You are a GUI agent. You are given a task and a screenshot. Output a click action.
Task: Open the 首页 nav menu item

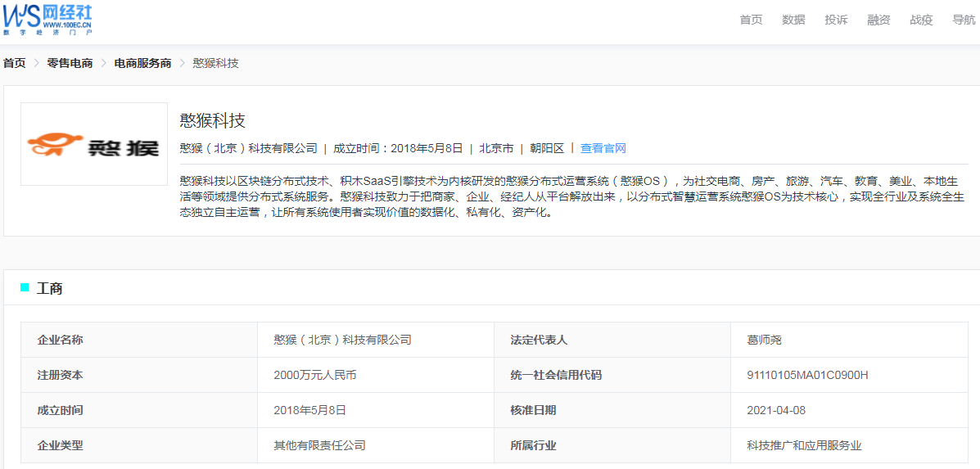point(752,20)
